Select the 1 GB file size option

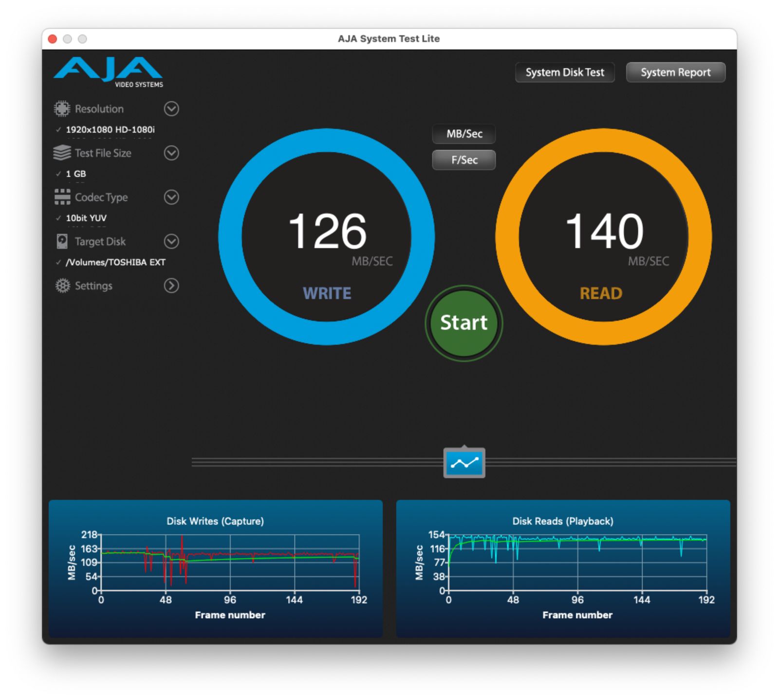76,174
